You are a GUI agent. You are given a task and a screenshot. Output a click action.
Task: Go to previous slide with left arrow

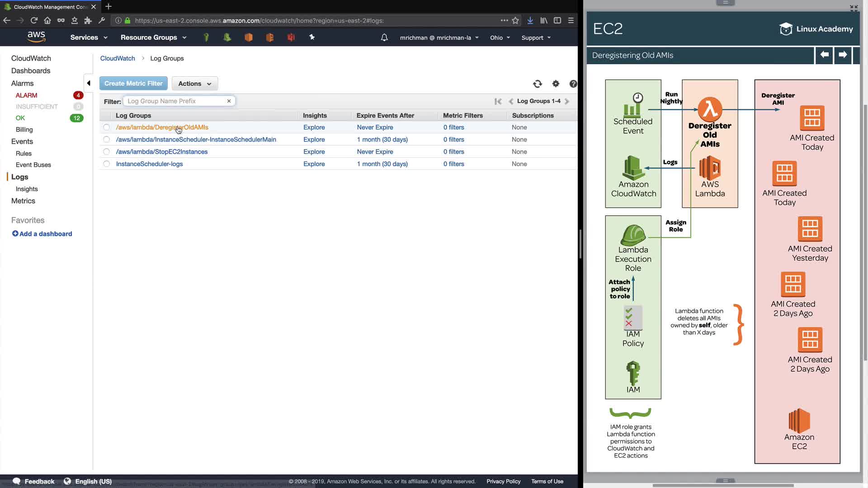point(824,55)
